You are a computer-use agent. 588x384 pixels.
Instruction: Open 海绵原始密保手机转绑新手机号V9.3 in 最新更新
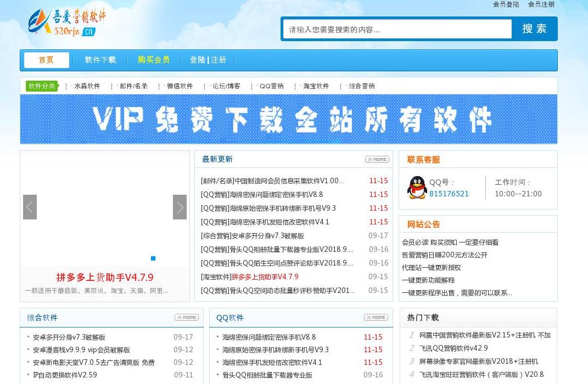(x=268, y=208)
